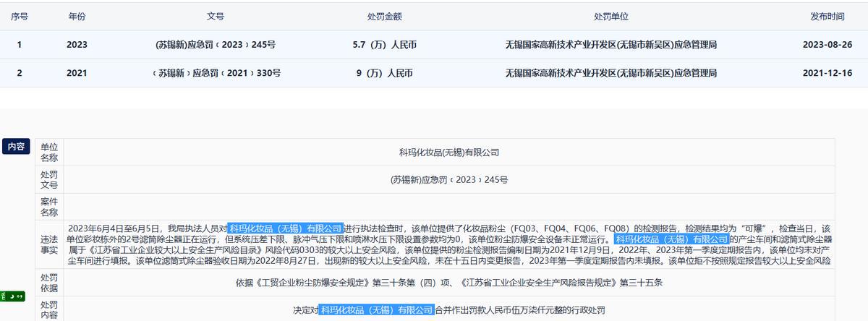The image size is (868, 321).
Task: Click the 年份 column header
Action: pyautogui.click(x=77, y=16)
